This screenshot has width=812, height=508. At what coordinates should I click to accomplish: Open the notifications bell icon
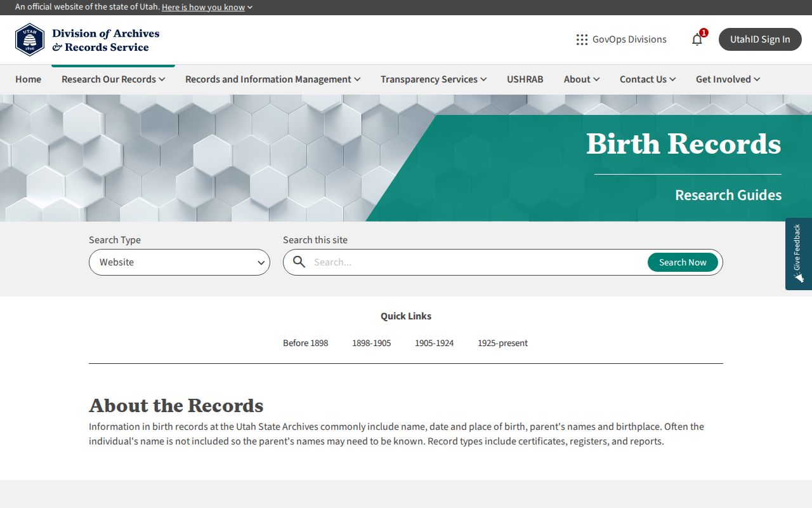click(x=697, y=39)
